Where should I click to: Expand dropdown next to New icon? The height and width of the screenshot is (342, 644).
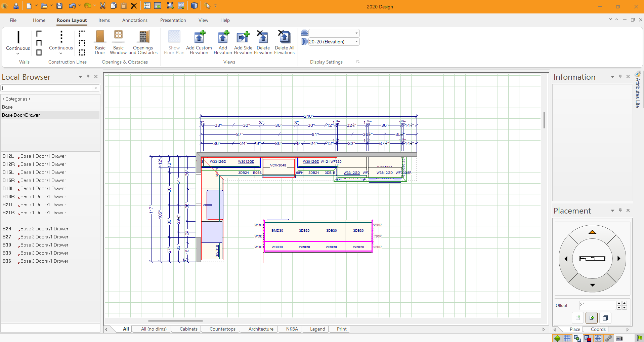pyautogui.click(x=36, y=6)
